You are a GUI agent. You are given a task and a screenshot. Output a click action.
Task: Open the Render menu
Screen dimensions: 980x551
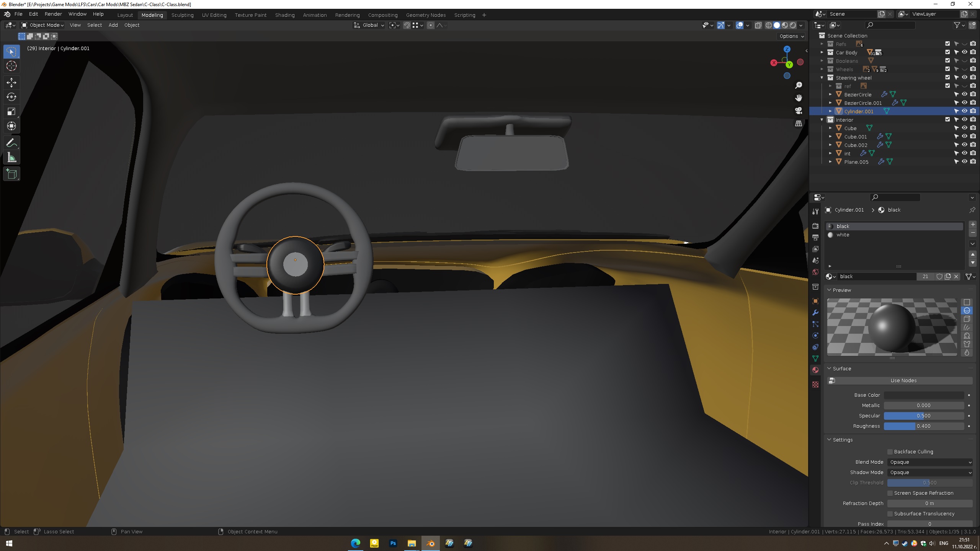click(53, 14)
